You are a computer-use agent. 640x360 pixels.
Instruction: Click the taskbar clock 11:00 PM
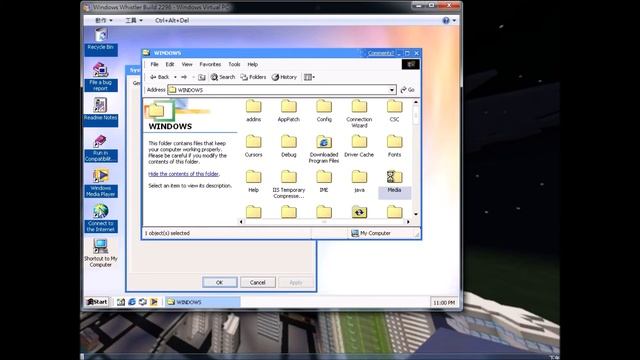click(444, 303)
